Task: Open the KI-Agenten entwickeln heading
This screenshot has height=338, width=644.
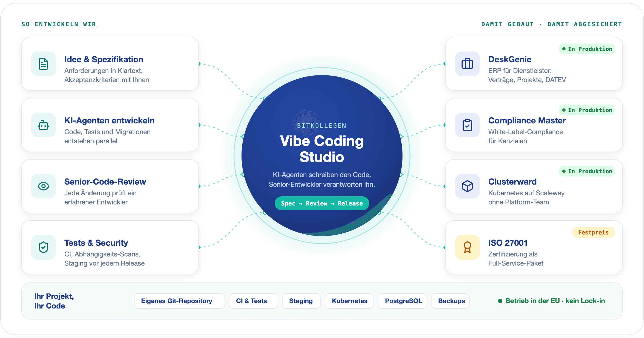Action: [109, 120]
